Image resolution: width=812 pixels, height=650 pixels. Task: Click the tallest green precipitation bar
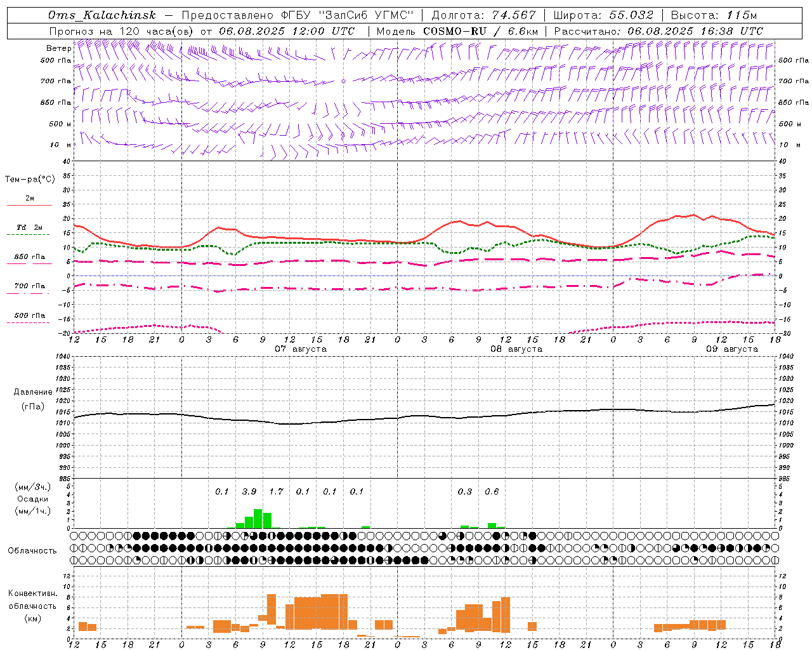click(258, 519)
